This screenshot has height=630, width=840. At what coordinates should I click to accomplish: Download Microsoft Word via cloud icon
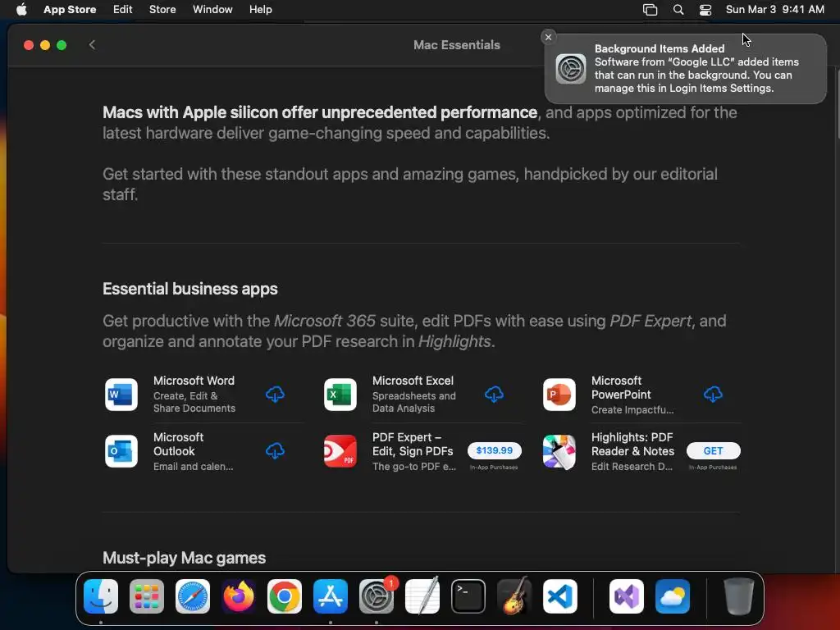click(275, 395)
